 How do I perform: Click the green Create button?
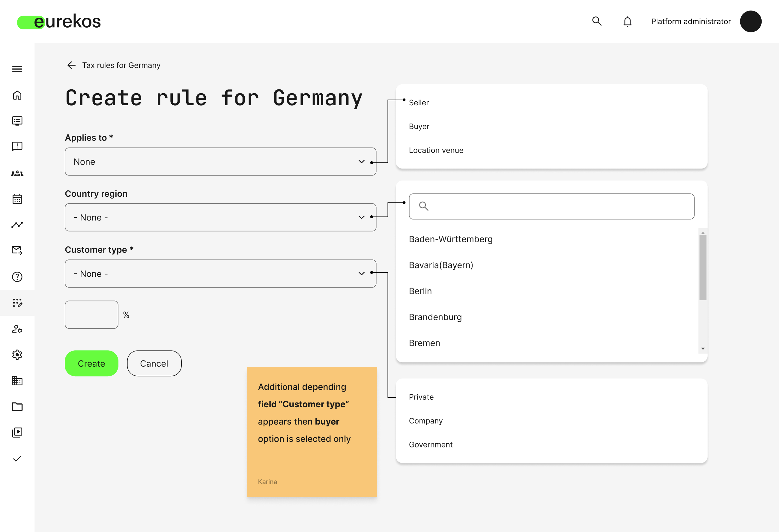coord(91,363)
